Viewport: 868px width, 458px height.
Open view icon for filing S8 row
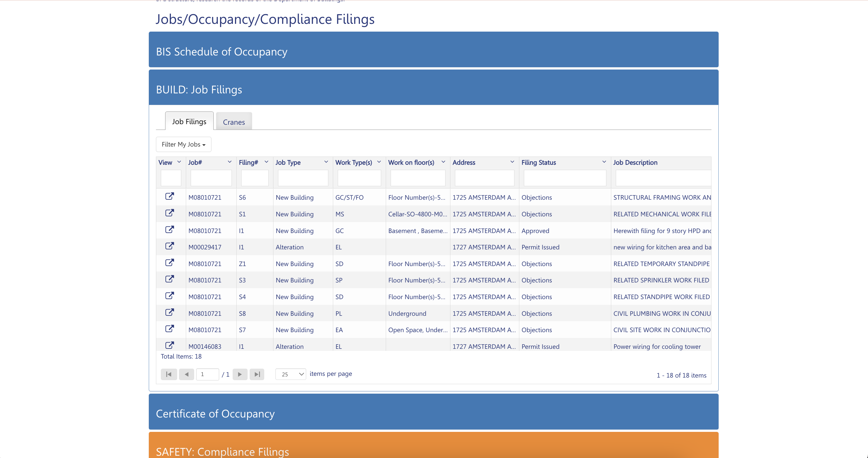[169, 312]
